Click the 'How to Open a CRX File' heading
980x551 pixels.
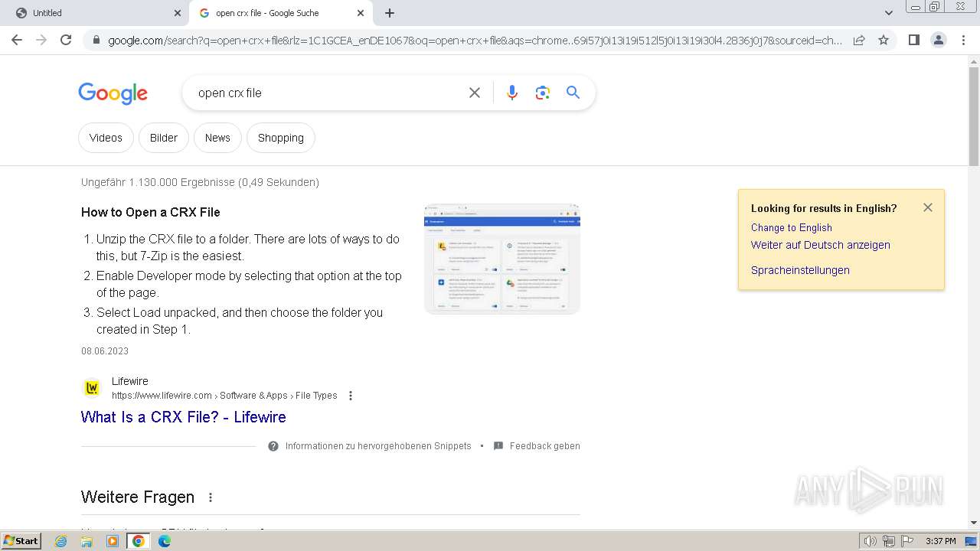coord(151,212)
